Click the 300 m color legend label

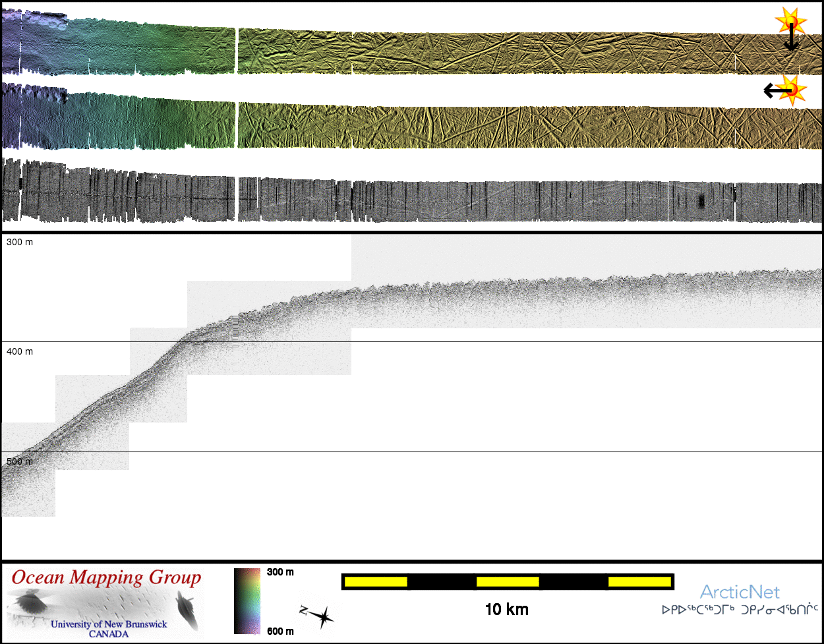(x=280, y=572)
